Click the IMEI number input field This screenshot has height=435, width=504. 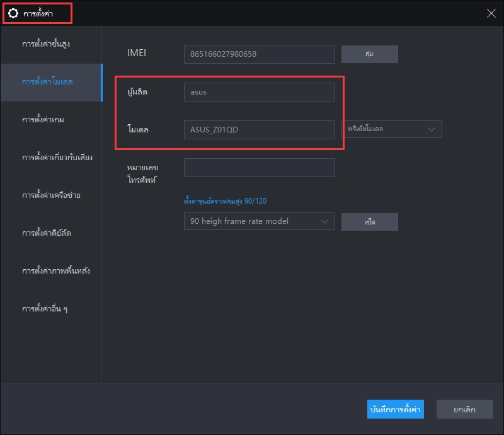[x=260, y=54]
